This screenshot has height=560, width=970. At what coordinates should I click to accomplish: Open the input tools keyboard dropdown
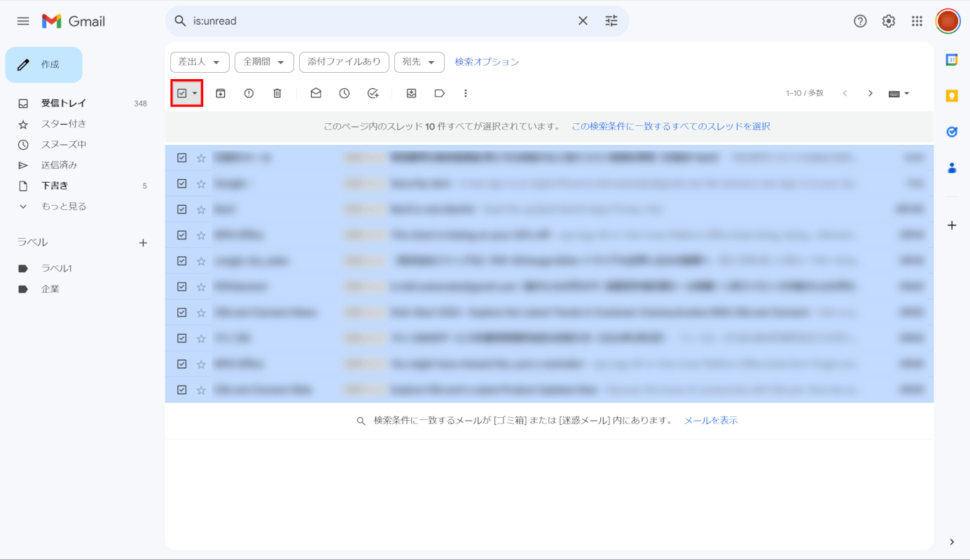[x=899, y=93]
